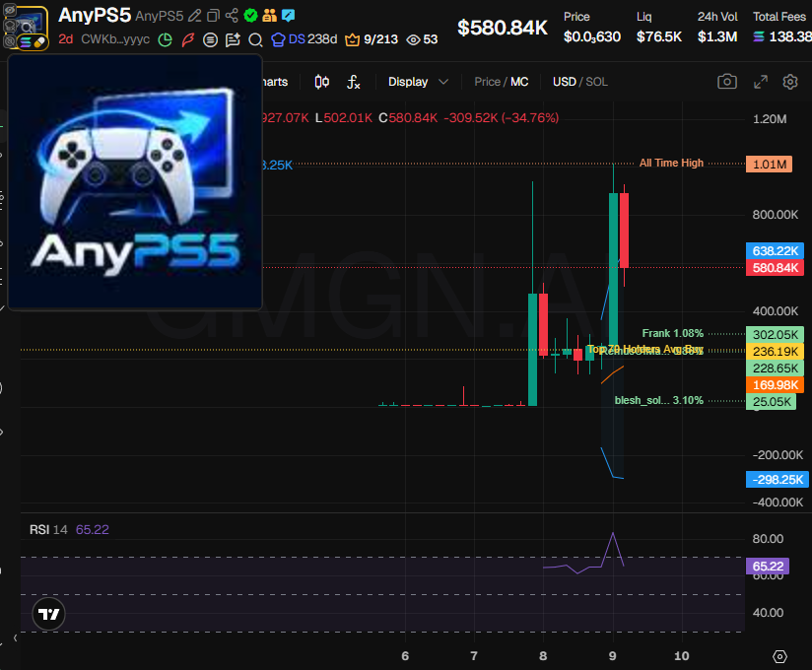
Task: Click the 638.22K blue price tag
Action: [775, 250]
